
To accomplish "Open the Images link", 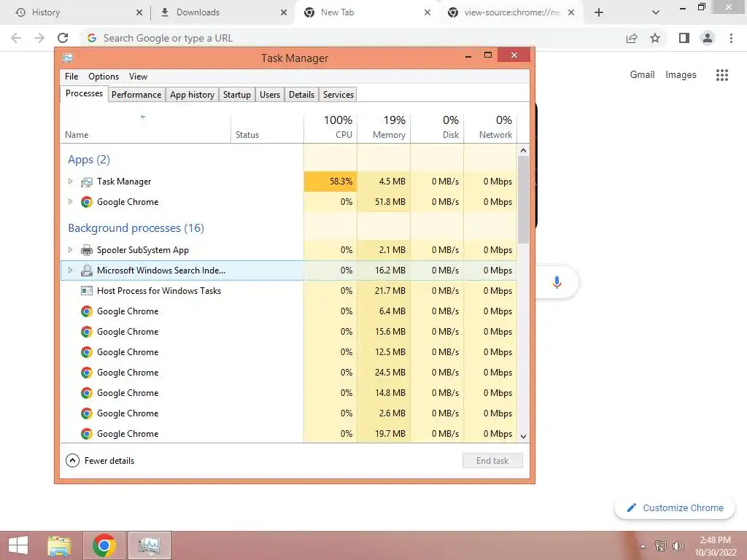I will click(x=681, y=75).
